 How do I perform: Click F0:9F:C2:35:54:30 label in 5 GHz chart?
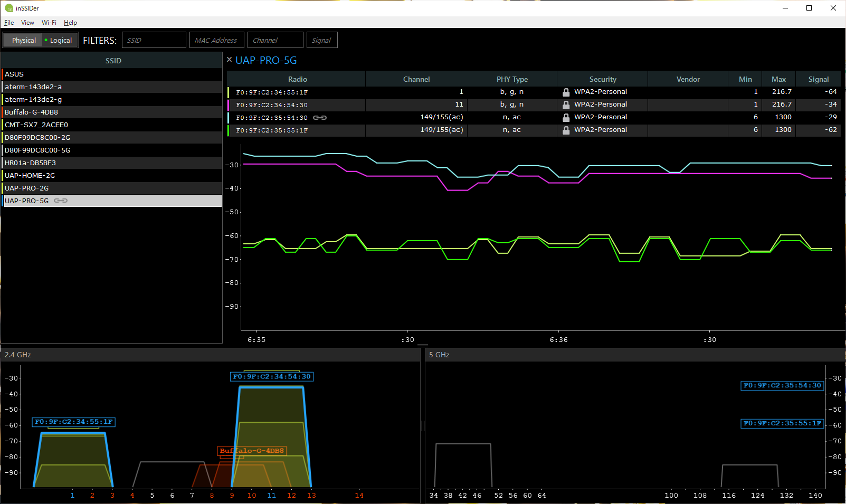[x=782, y=386]
